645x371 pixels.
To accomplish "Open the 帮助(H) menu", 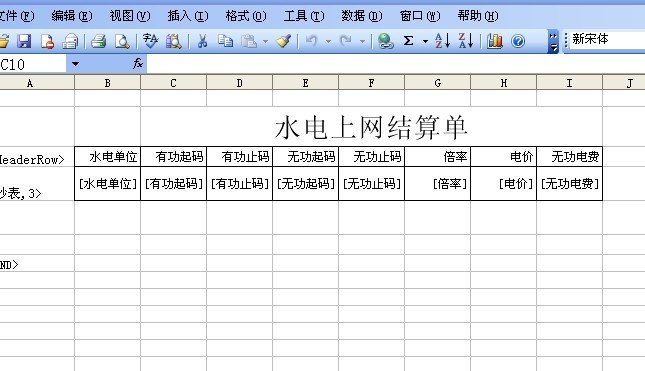I will click(x=478, y=16).
